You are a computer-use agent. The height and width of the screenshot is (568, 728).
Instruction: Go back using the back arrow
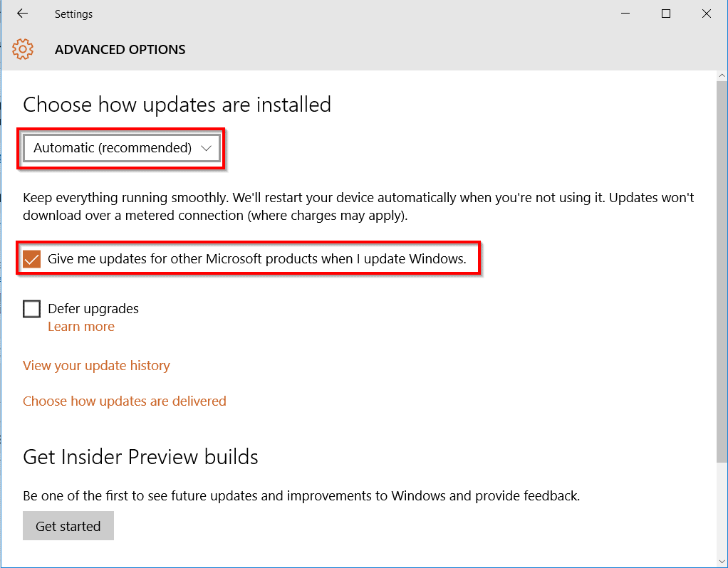tap(22, 14)
